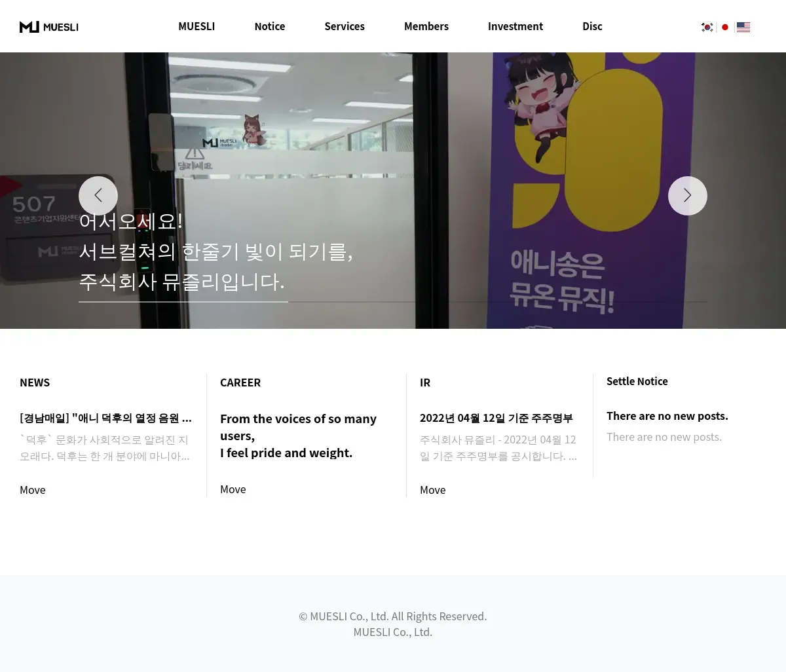Open the 경남매일 news headline

106,418
